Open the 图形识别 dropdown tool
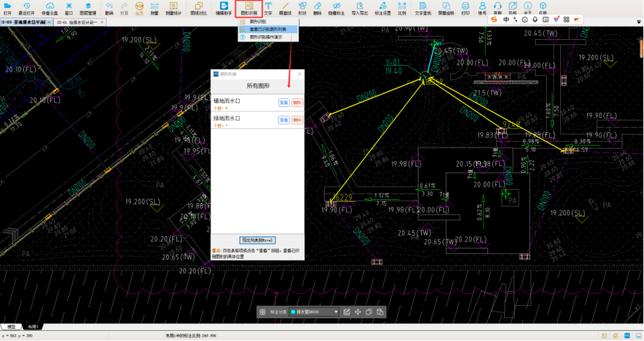The height and width of the screenshot is (341, 644). [x=249, y=8]
